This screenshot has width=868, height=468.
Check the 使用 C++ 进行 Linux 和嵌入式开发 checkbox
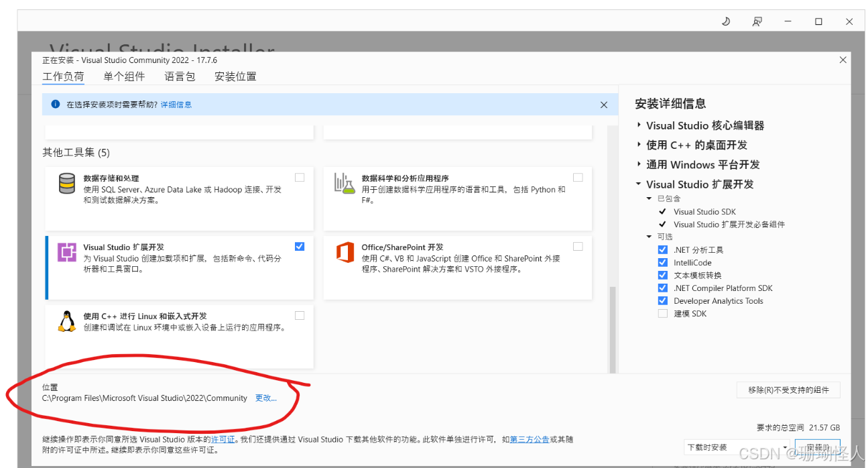300,315
